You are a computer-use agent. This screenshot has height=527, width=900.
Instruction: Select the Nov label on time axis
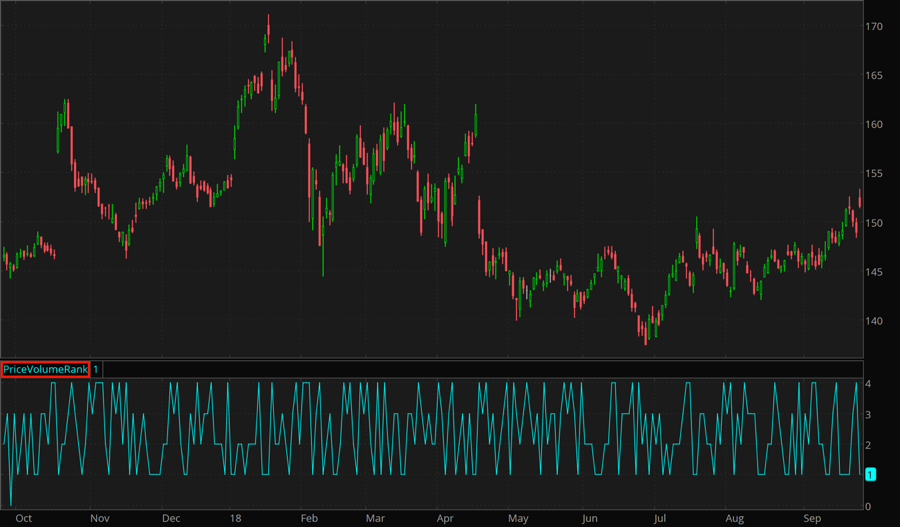[98, 518]
